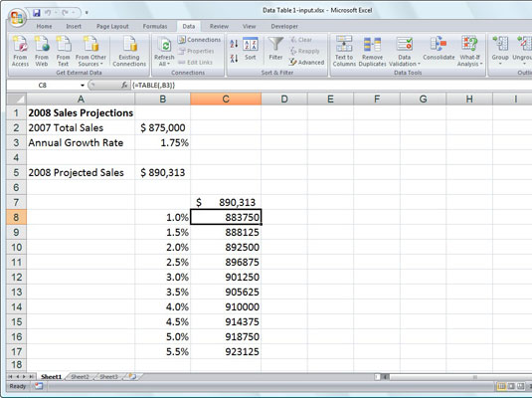Open the Sort dialog
Screen dimensions: 532x398
251,49
